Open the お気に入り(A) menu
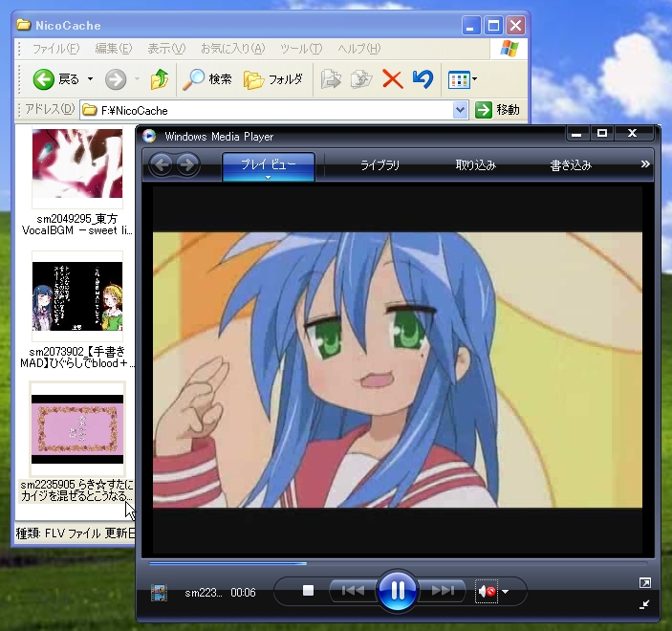The height and width of the screenshot is (631, 672). click(233, 49)
